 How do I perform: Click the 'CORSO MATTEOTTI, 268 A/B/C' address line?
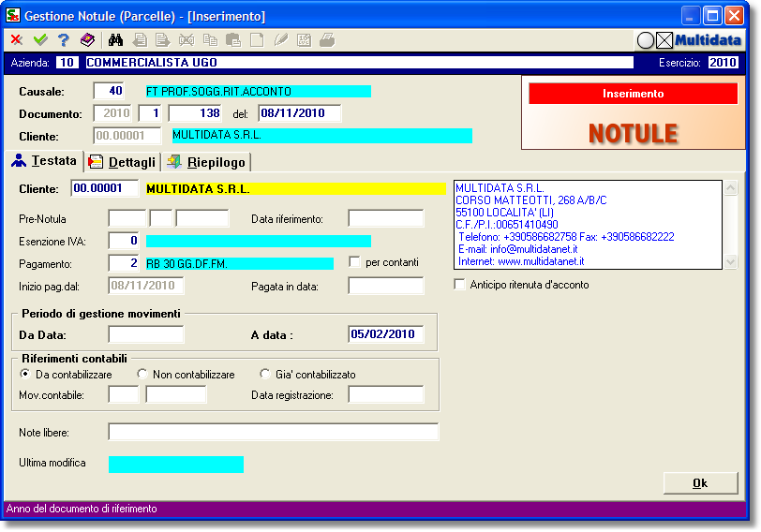click(x=531, y=200)
